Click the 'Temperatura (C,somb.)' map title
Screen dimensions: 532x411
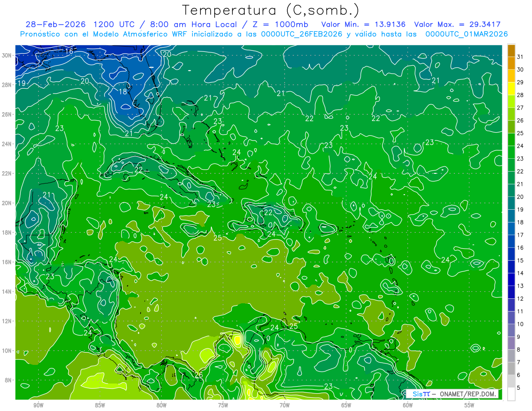click(x=271, y=10)
